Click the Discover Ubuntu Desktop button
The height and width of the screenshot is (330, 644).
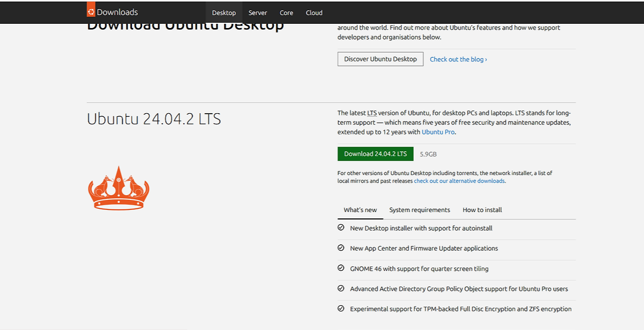(x=380, y=59)
